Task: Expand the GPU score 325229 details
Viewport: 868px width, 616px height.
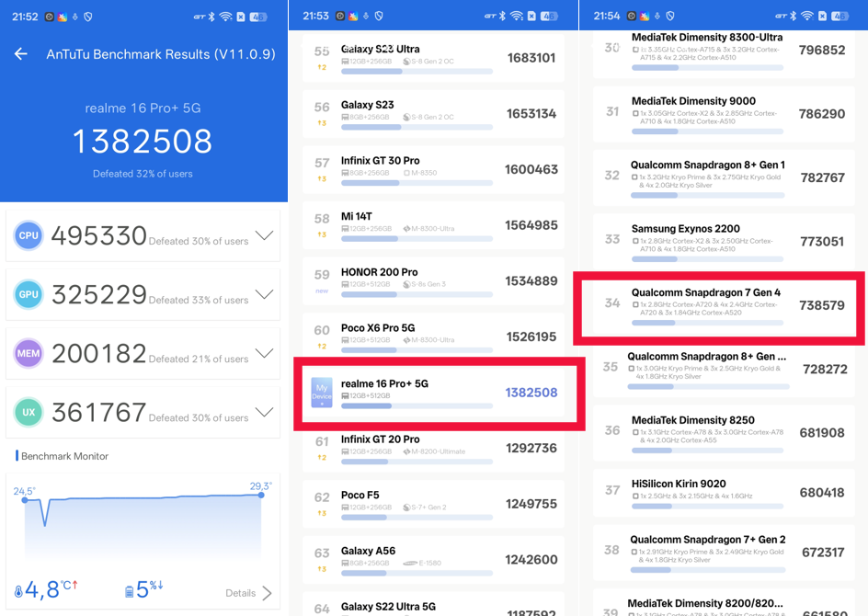Action: pyautogui.click(x=264, y=294)
